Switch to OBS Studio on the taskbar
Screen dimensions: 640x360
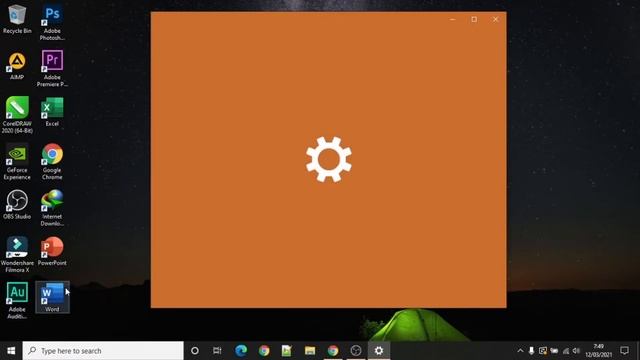click(356, 351)
